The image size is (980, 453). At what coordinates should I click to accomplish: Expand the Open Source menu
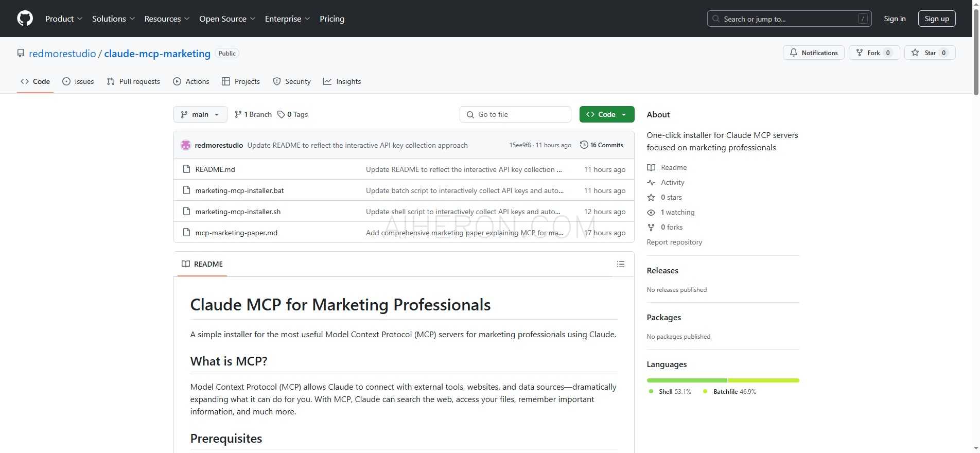(227, 19)
